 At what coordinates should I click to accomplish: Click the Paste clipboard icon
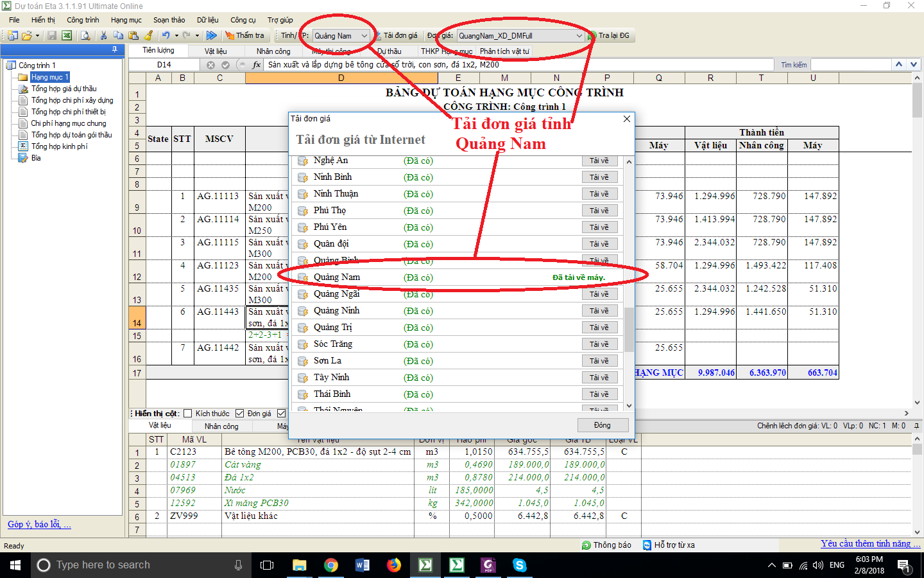click(x=133, y=36)
